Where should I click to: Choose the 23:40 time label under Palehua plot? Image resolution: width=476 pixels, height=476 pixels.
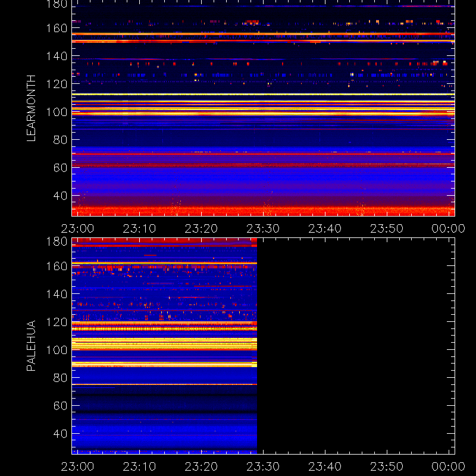pos(325,466)
